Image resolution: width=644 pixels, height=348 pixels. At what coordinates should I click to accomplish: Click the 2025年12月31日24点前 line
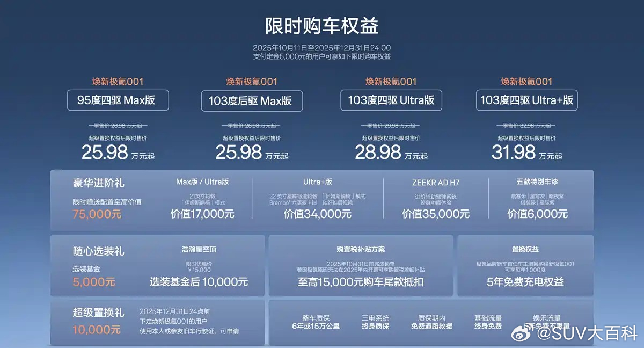pyautogui.click(x=174, y=311)
